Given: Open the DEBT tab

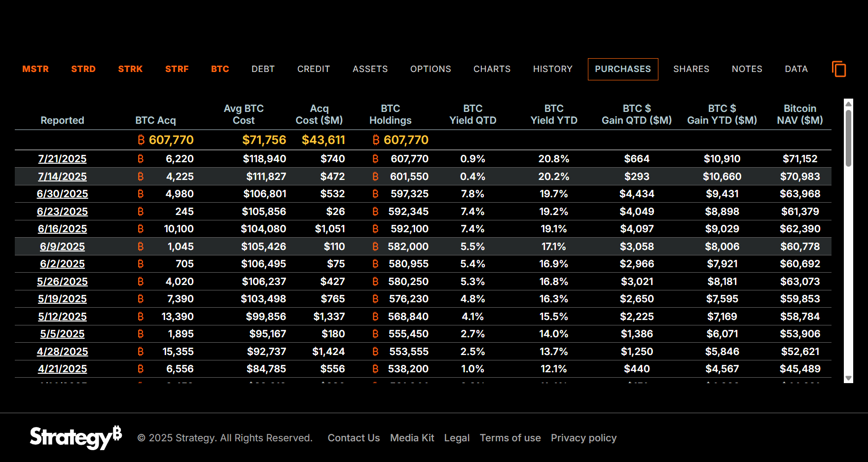Looking at the screenshot, I should tap(263, 69).
